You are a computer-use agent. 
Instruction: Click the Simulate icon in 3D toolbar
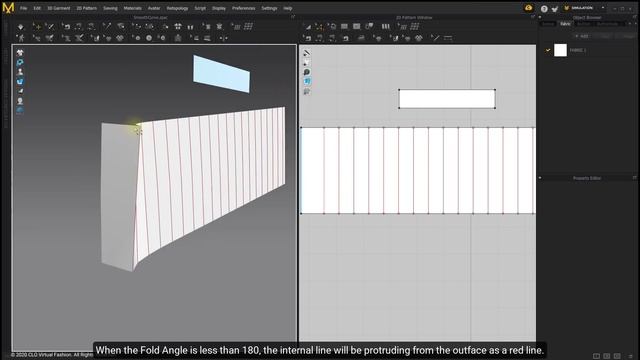click(21, 27)
